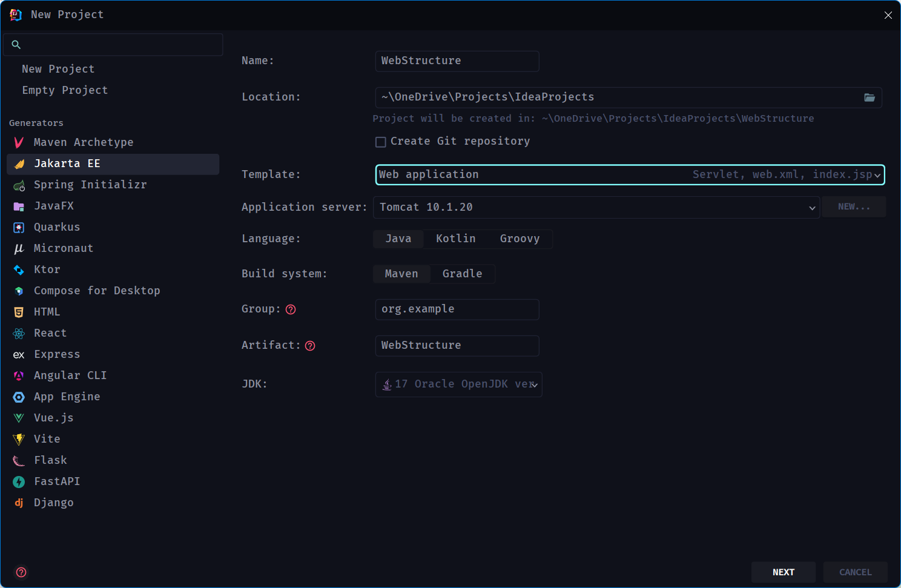Click the CANCEL button
Viewport: 901px width, 588px height.
pyautogui.click(x=855, y=572)
